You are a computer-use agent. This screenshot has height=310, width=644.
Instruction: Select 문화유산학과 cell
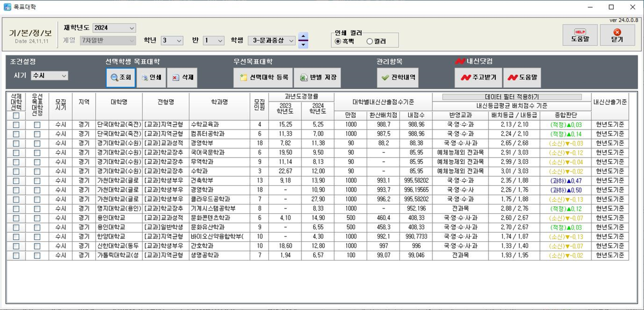(220, 227)
